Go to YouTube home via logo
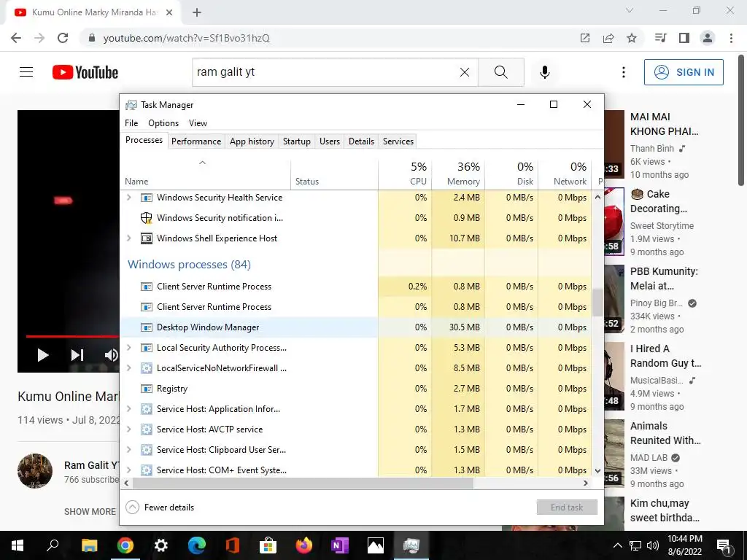 [85, 72]
